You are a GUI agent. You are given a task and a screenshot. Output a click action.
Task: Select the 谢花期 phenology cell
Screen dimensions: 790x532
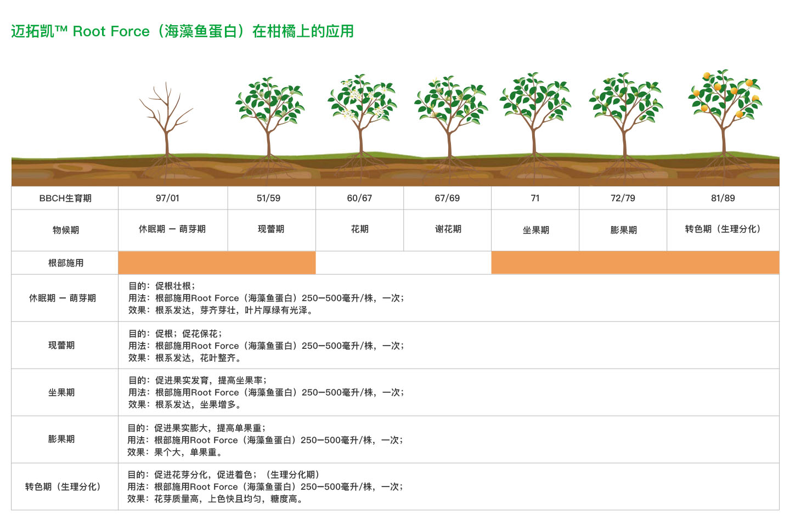(448, 229)
